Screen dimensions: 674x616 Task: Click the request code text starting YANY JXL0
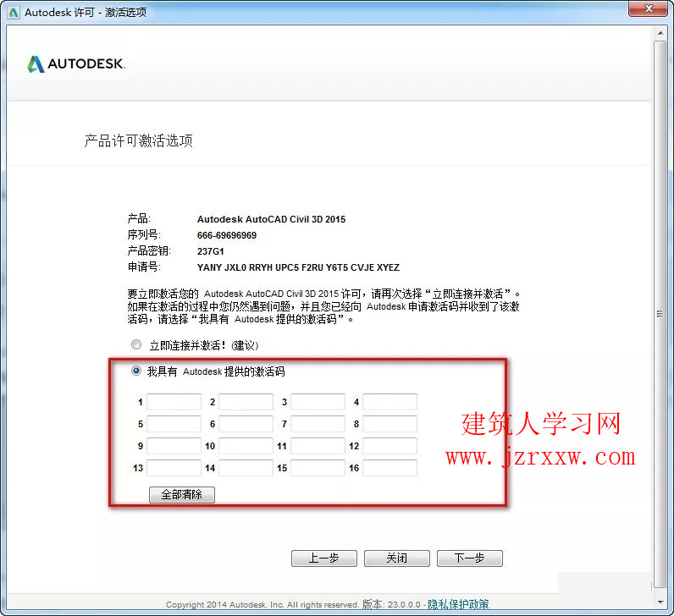click(x=298, y=267)
